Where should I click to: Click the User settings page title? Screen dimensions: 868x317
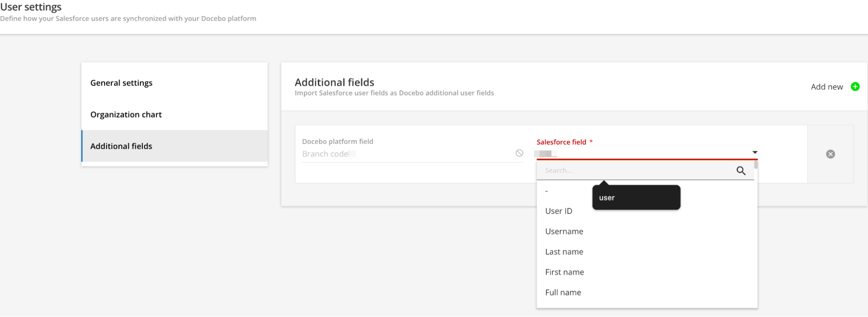coord(31,7)
